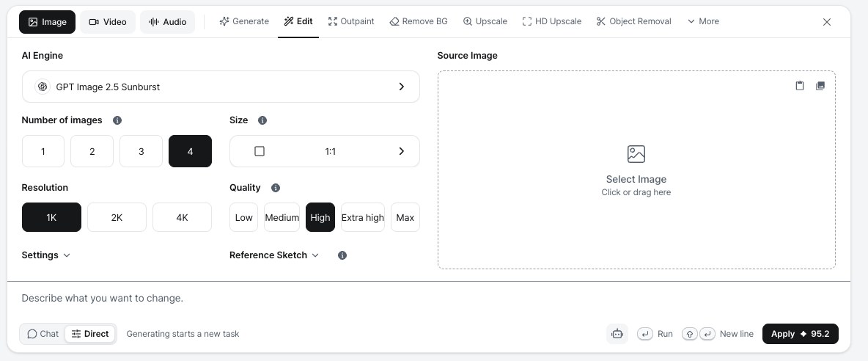Click the square aspect ratio icon
The image size is (868, 361).
[x=259, y=151]
